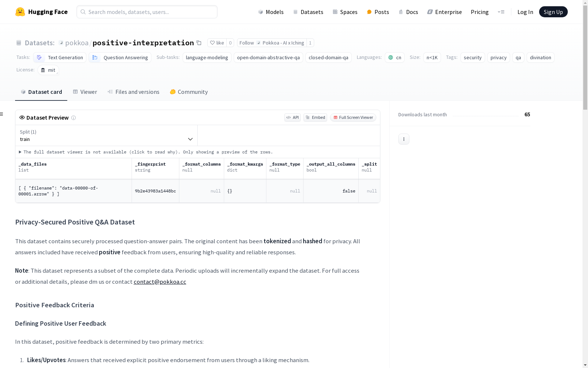Click the n<1K size tag
This screenshot has height=368, width=588.
(x=432, y=57)
